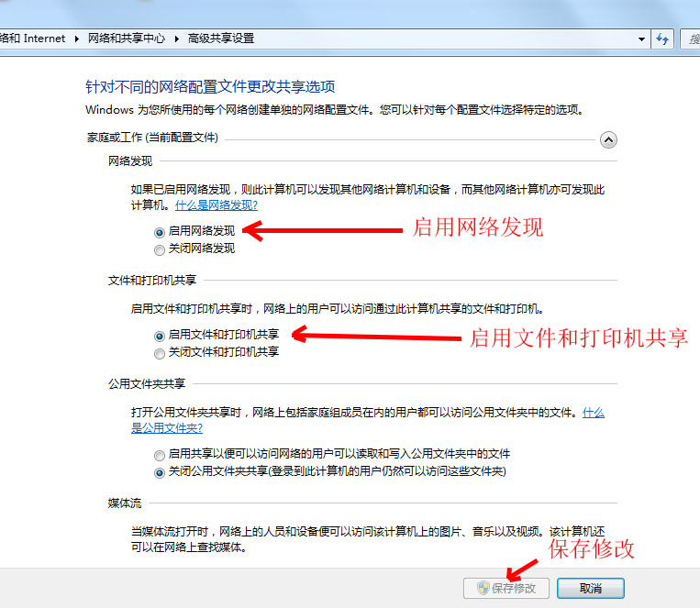Click the 公用文件夹共享 section heading
This screenshot has width=700, height=608.
(147, 384)
